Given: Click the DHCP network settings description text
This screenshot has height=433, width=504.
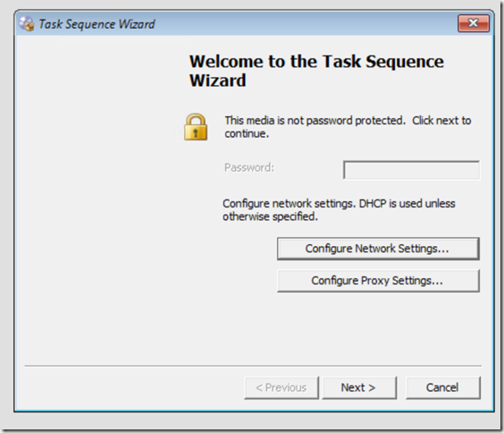Looking at the screenshot, I should tap(339, 210).
